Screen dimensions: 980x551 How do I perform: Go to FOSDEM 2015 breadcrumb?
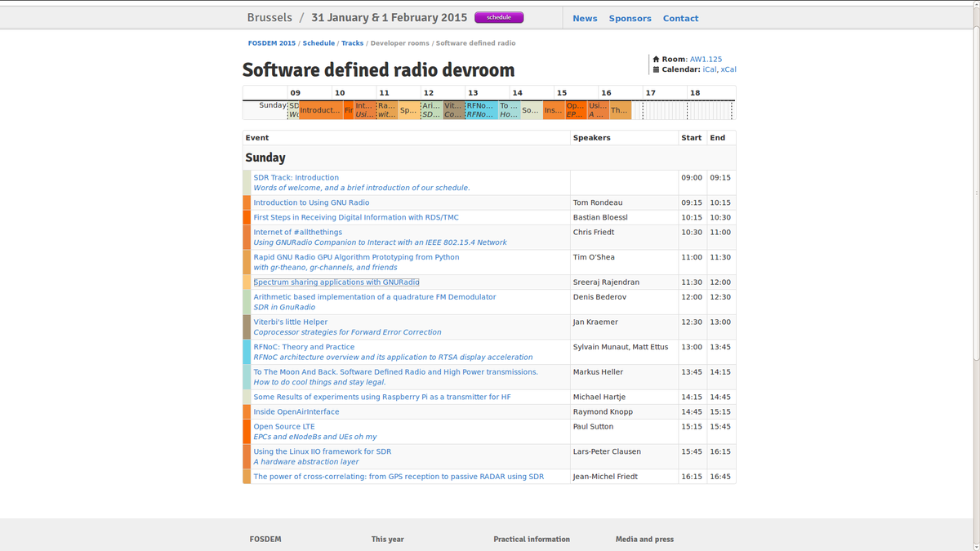(x=272, y=43)
